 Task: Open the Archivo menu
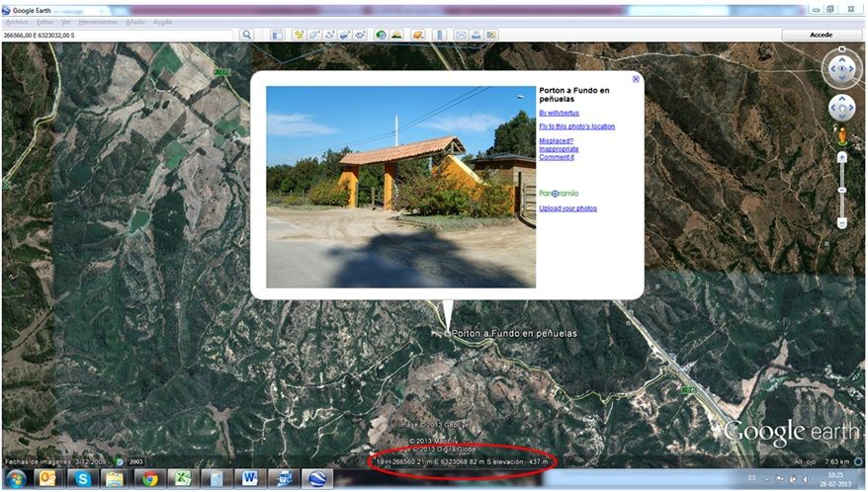click(17, 22)
